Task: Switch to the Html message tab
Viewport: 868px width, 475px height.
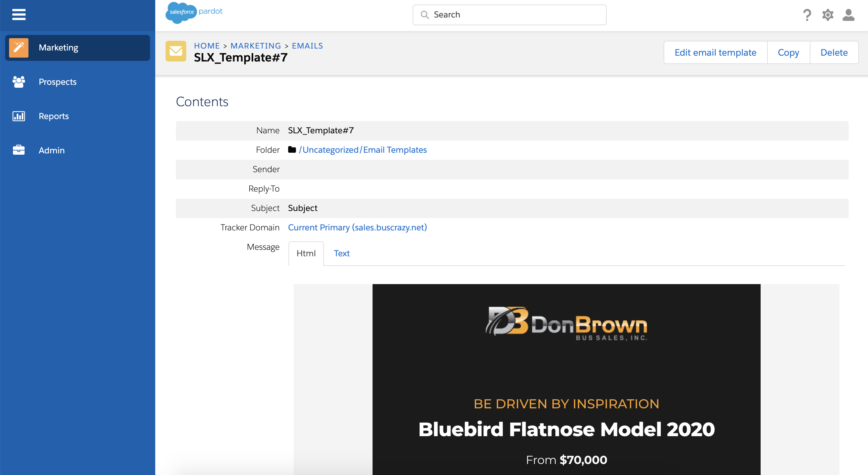Action: pos(306,253)
